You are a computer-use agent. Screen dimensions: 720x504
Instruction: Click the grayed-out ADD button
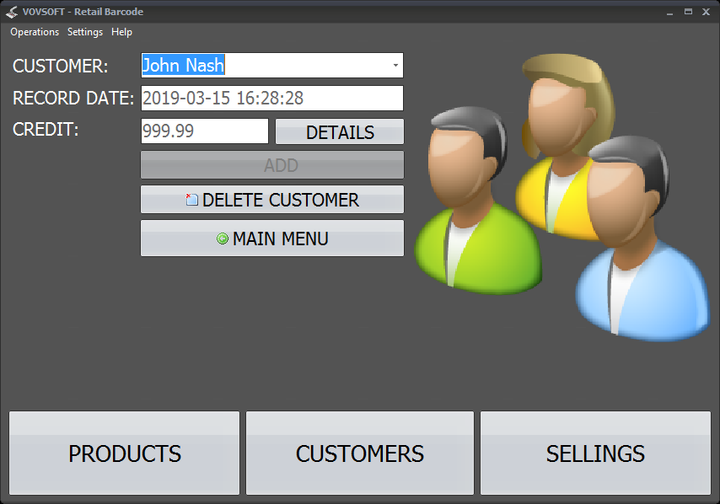pyautogui.click(x=272, y=165)
